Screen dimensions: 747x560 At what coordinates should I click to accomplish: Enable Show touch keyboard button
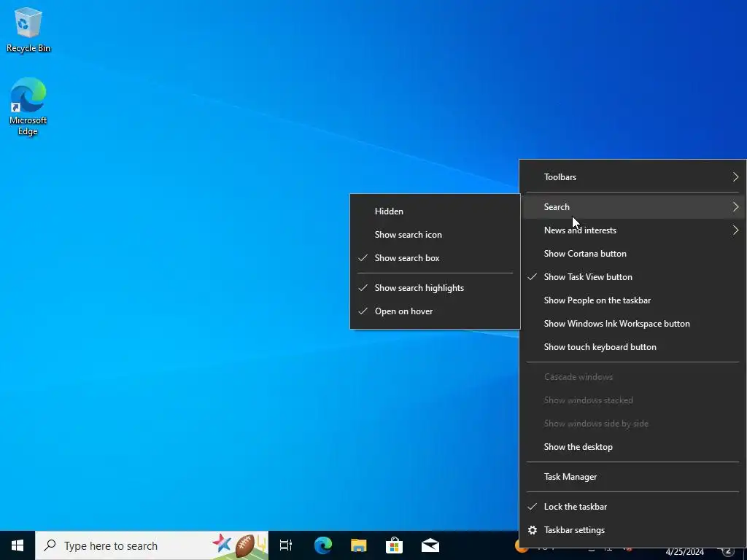(x=632, y=346)
